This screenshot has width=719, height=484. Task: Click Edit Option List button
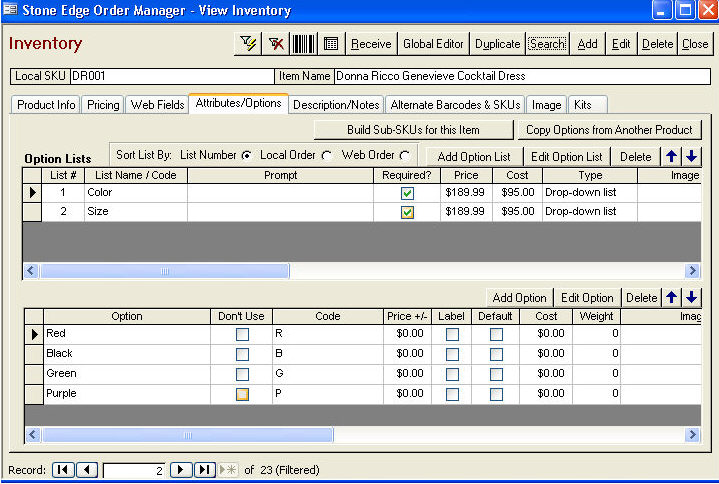coord(566,157)
